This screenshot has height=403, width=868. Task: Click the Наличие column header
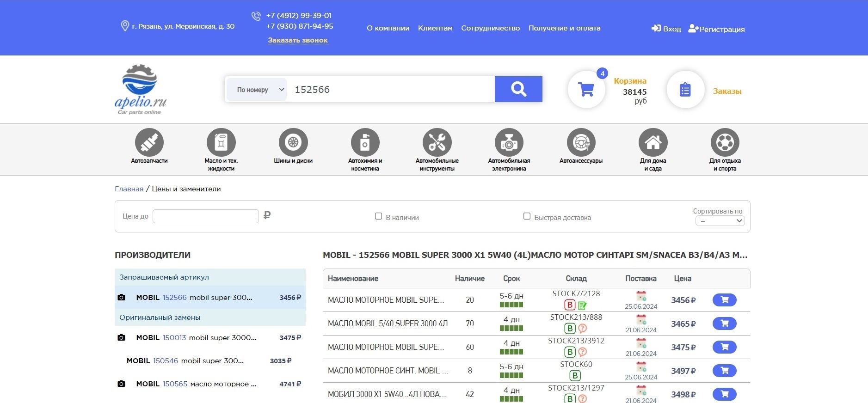click(x=470, y=278)
